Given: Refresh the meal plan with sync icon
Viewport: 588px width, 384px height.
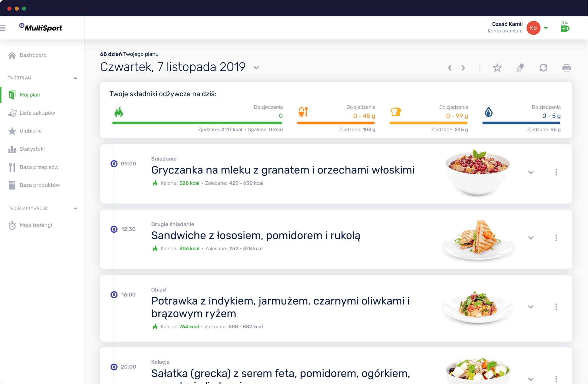Looking at the screenshot, I should [543, 68].
